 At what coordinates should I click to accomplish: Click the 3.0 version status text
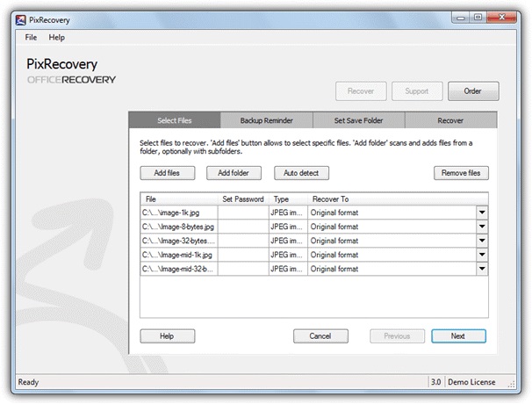436,382
